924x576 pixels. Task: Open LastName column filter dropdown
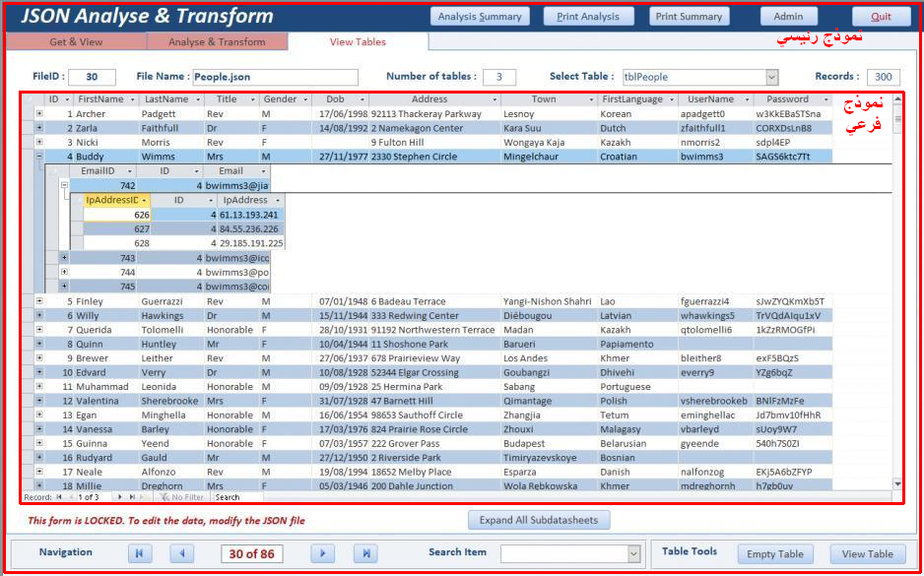198,99
